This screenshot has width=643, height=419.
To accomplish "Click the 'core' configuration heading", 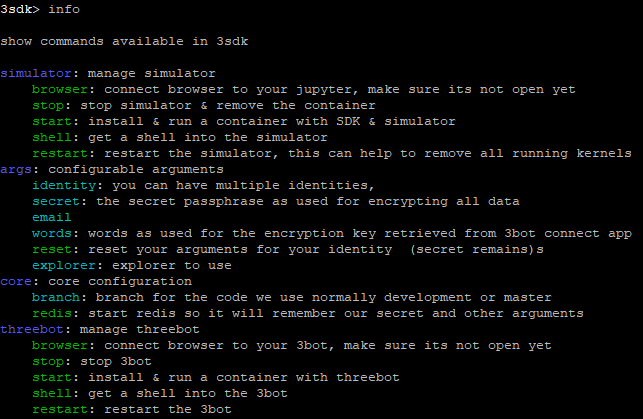I will tap(16, 281).
